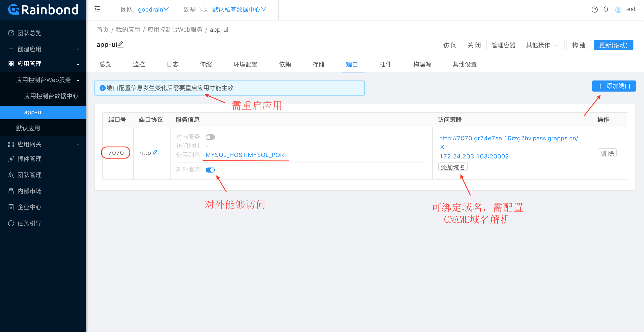This screenshot has height=332, width=644.
Task: Collapse the 应用管理 menu chevron
Action: (78, 64)
